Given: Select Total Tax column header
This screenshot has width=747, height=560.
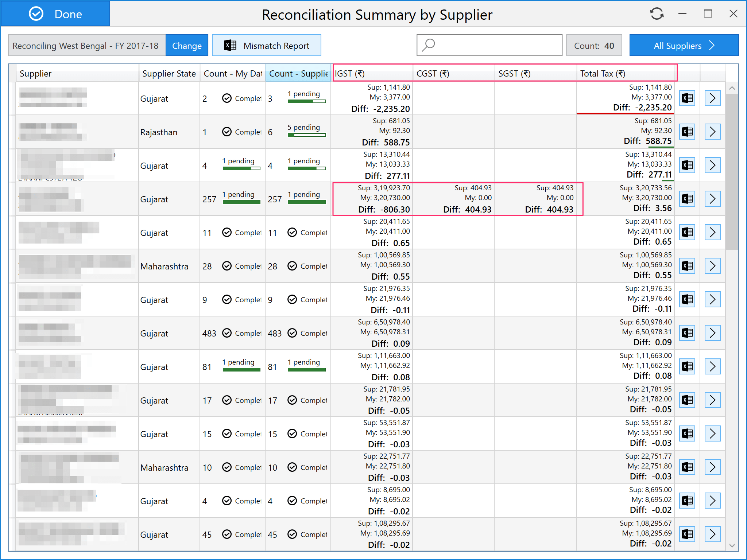Looking at the screenshot, I should (603, 73).
